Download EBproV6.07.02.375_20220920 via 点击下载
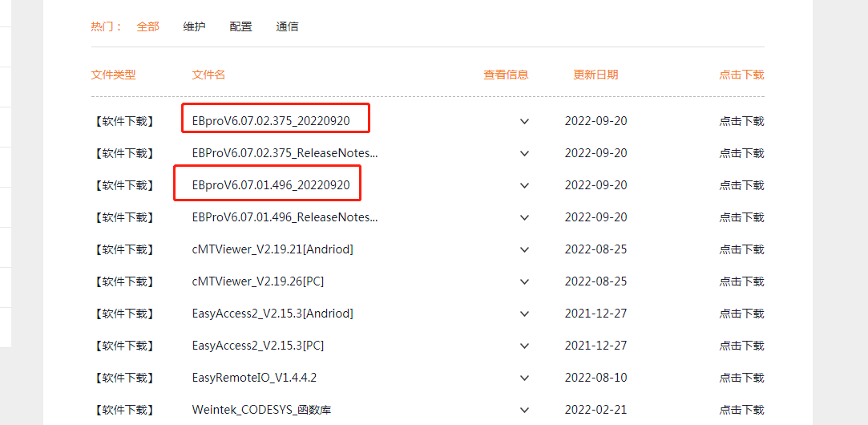The height and width of the screenshot is (425, 868). tap(741, 121)
